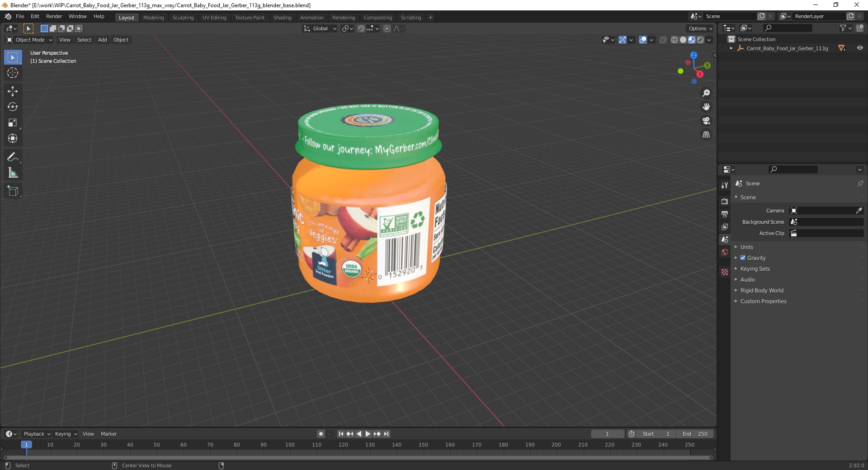The height and width of the screenshot is (470, 868).
Task: Select the Cursor tool in left toolbar
Action: point(13,73)
